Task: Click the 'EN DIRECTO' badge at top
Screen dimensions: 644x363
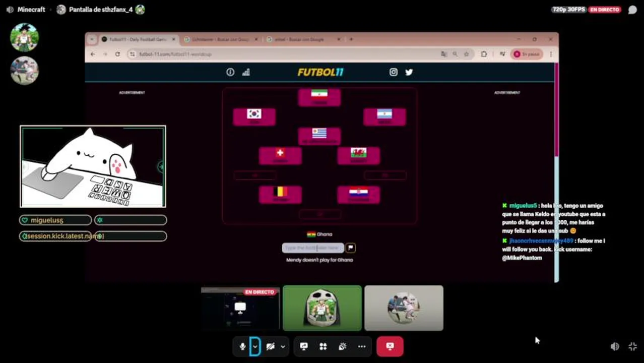Action: [605, 10]
